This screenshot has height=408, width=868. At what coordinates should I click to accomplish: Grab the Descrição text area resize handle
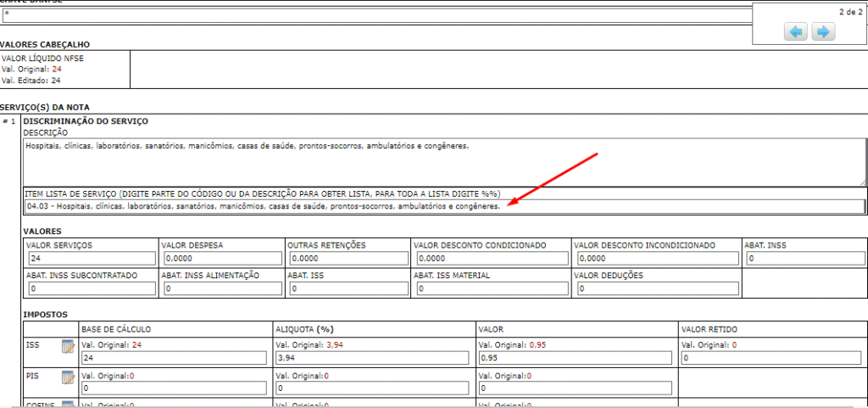coord(862,181)
